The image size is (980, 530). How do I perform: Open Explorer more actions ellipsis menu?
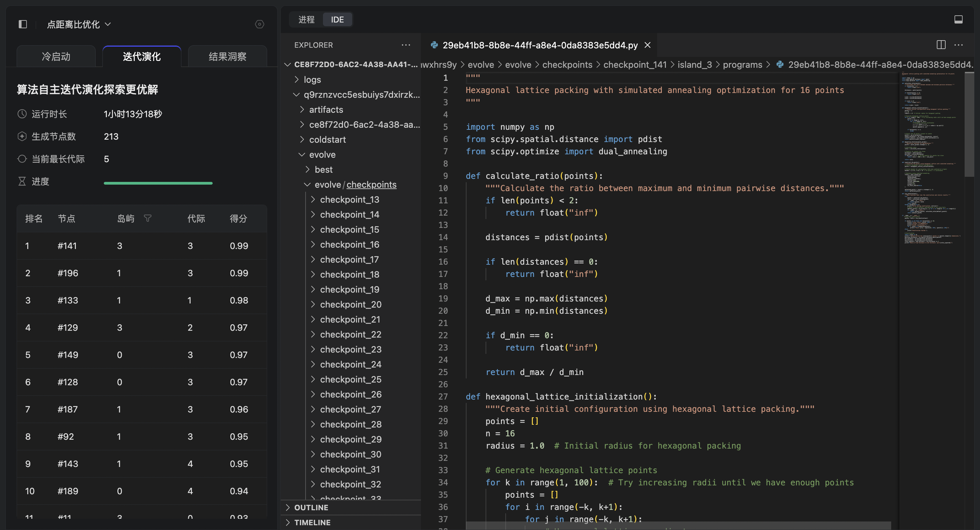[406, 45]
